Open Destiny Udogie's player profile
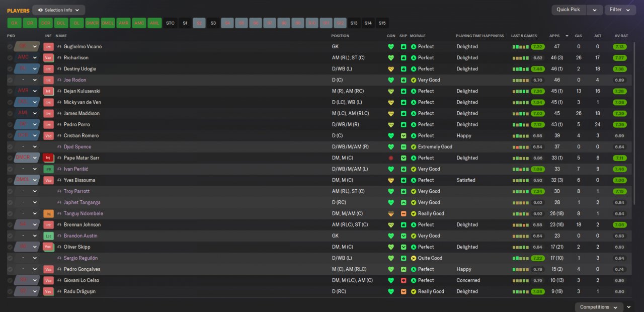Screen dimensions: 644x312 coord(79,69)
